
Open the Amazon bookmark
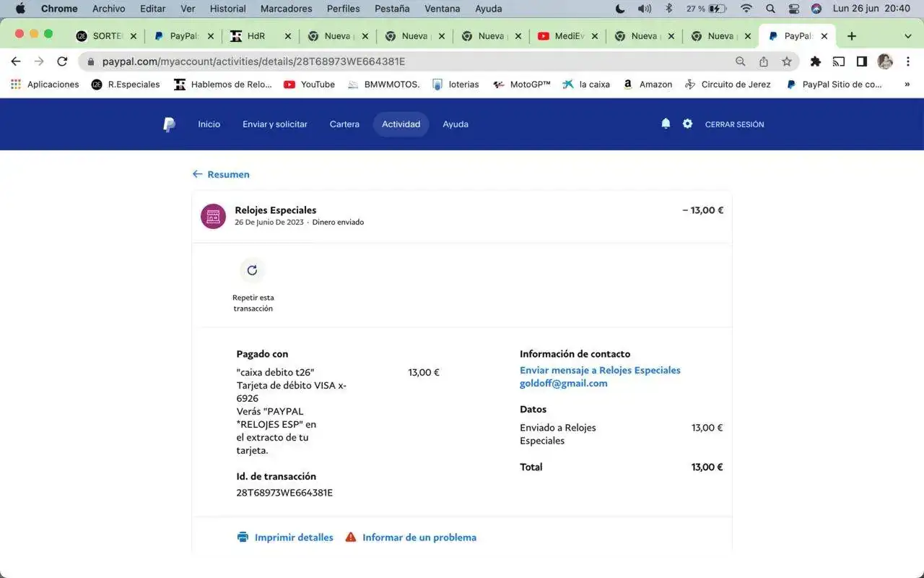pyautogui.click(x=648, y=85)
